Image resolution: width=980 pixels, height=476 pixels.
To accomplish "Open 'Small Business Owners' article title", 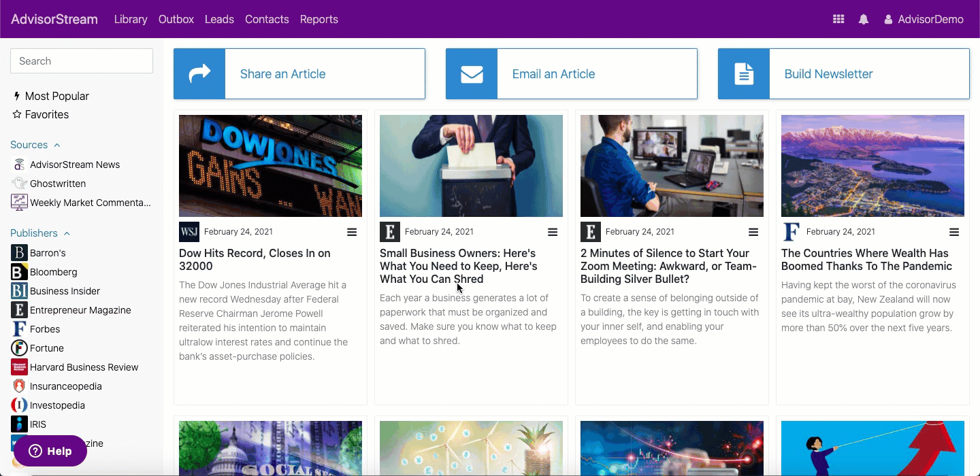I will tap(459, 266).
